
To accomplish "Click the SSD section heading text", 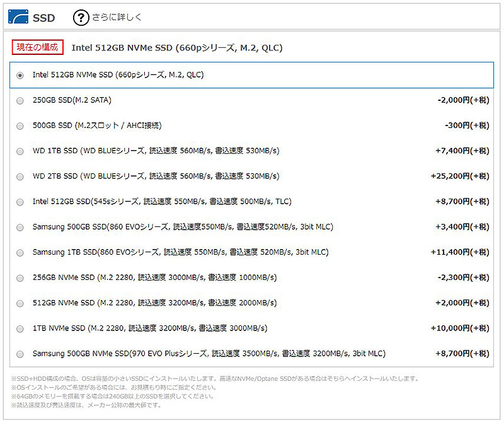I will click(x=43, y=18).
